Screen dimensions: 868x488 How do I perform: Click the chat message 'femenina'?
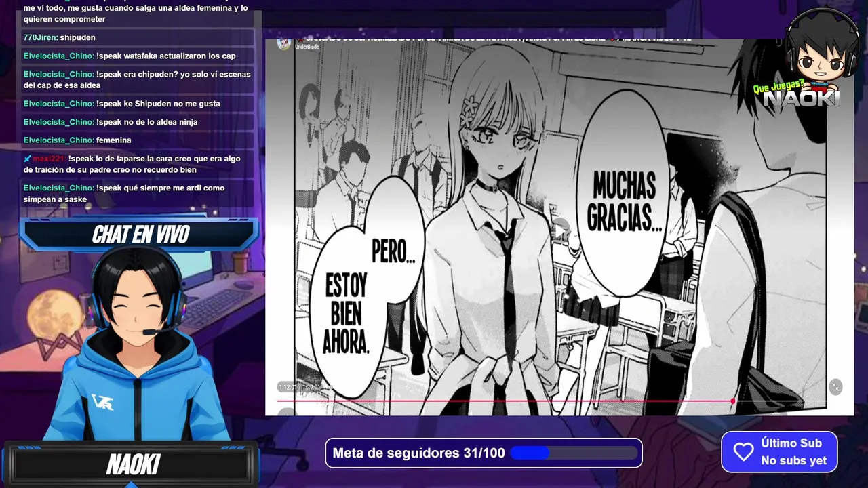[x=113, y=140]
